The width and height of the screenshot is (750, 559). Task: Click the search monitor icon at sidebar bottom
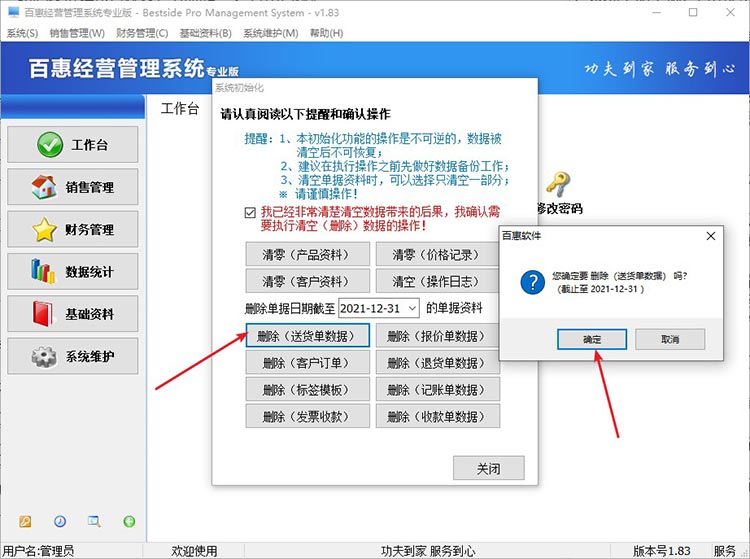click(94, 521)
